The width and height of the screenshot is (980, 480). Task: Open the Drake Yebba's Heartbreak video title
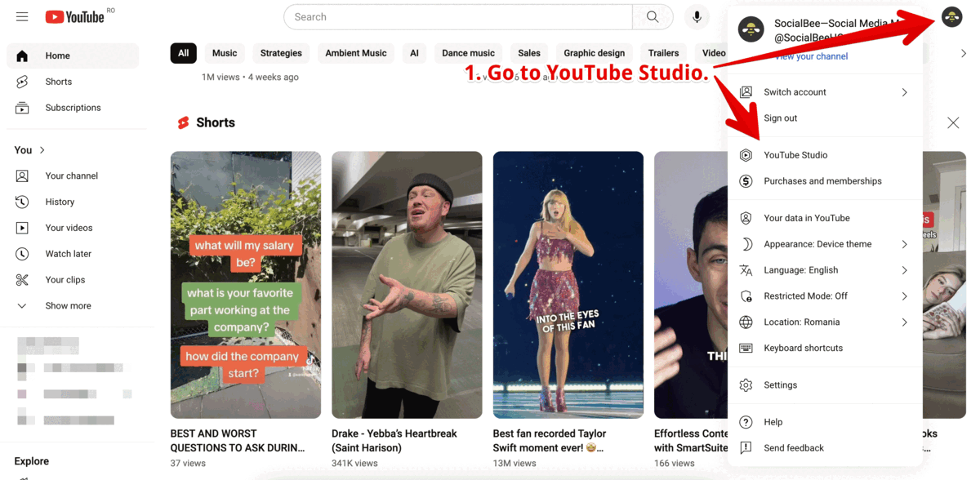(394, 441)
